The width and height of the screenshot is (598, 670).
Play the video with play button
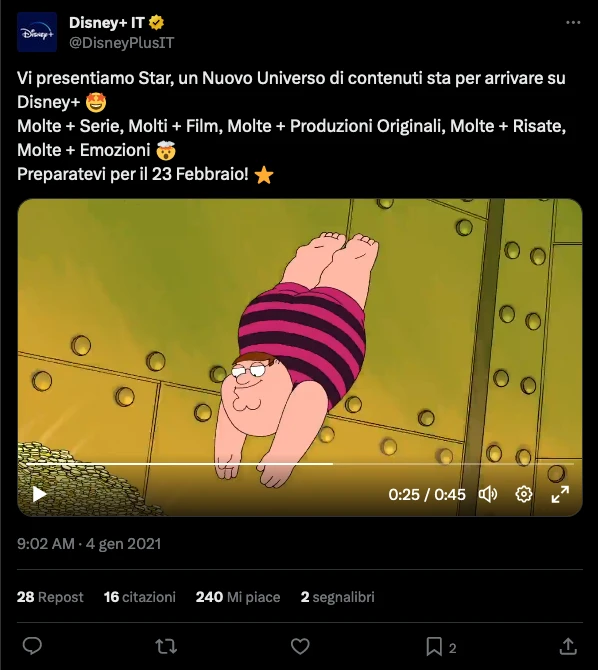point(39,494)
